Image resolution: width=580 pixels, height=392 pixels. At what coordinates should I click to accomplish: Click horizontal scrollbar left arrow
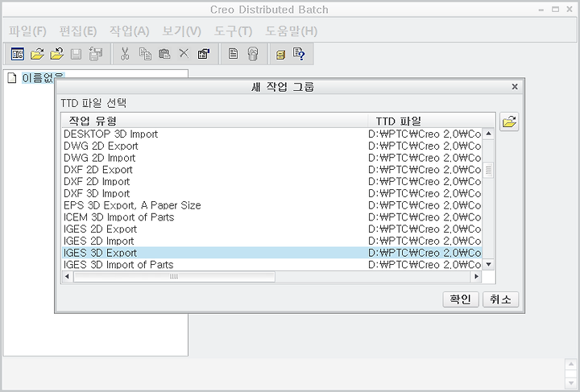tap(67, 276)
